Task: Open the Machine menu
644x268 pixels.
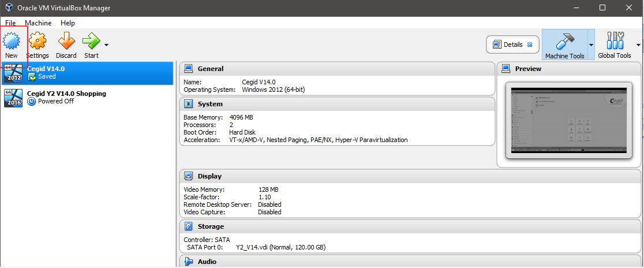Action: [x=38, y=23]
